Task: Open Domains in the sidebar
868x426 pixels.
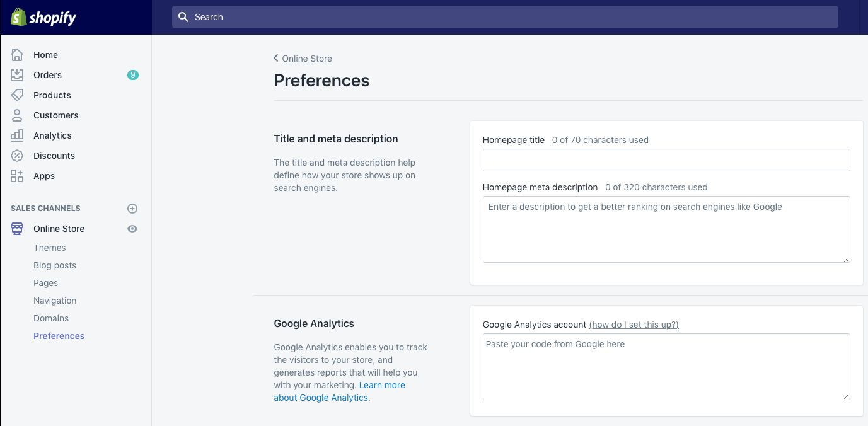Action: pyautogui.click(x=51, y=318)
